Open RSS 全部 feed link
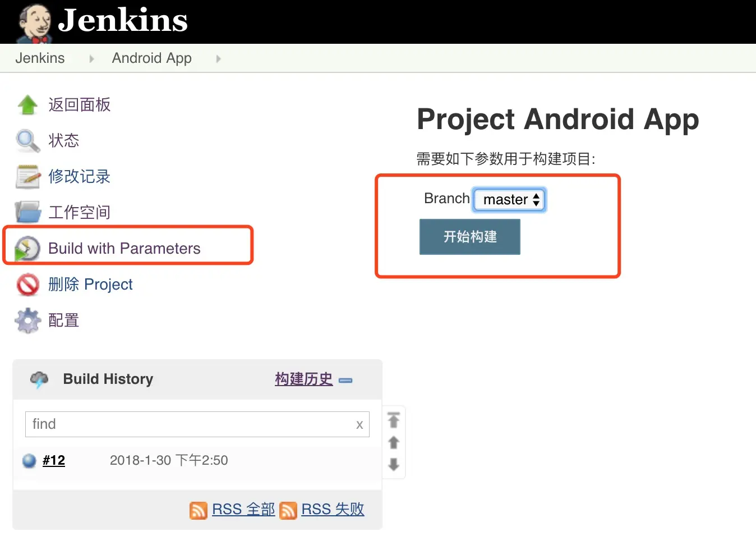756x559 pixels. [243, 509]
